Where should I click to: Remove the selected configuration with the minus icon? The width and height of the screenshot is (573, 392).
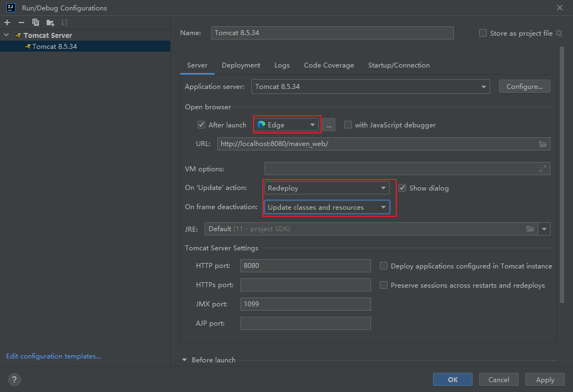click(21, 23)
